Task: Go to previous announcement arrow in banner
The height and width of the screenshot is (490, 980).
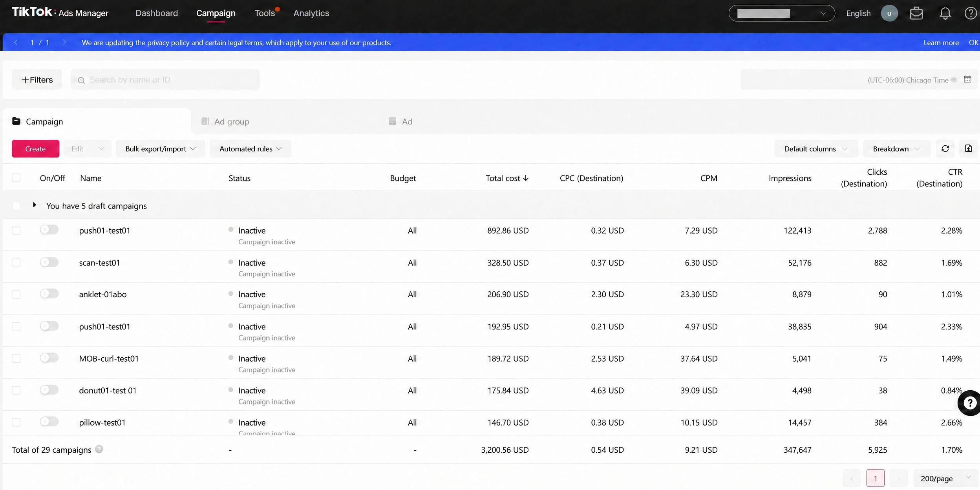Action: coord(16,42)
